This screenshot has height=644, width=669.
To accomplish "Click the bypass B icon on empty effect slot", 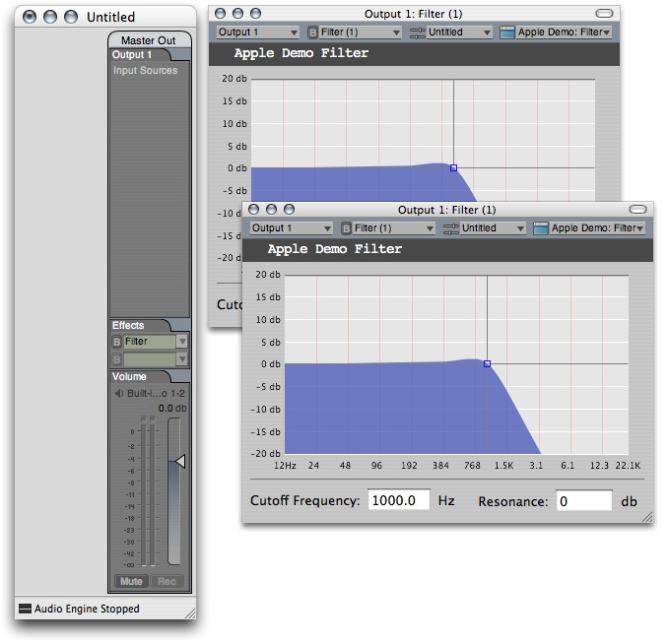I will point(116,358).
